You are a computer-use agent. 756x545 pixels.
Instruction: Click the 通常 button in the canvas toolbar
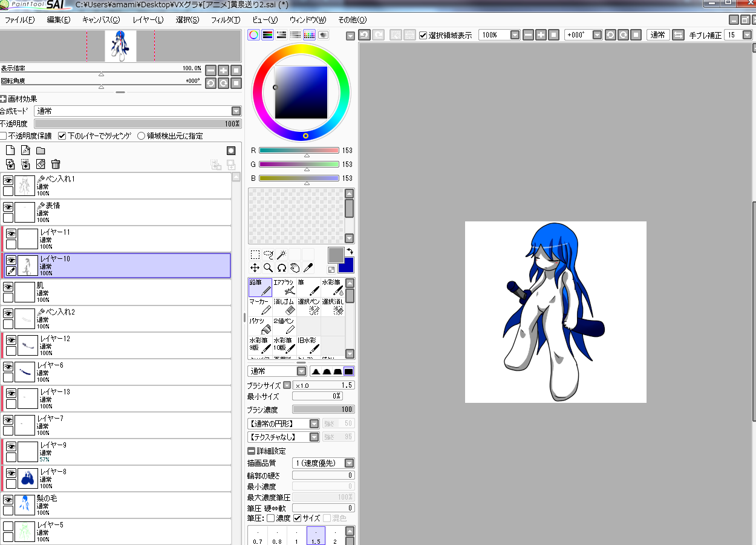click(657, 35)
